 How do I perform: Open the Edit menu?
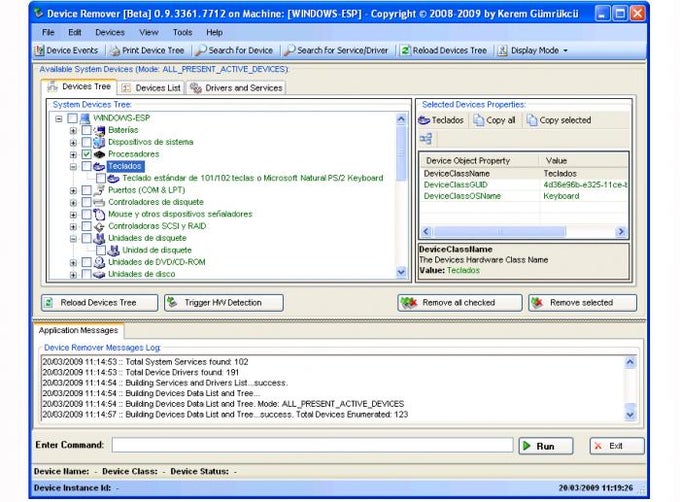[75, 33]
